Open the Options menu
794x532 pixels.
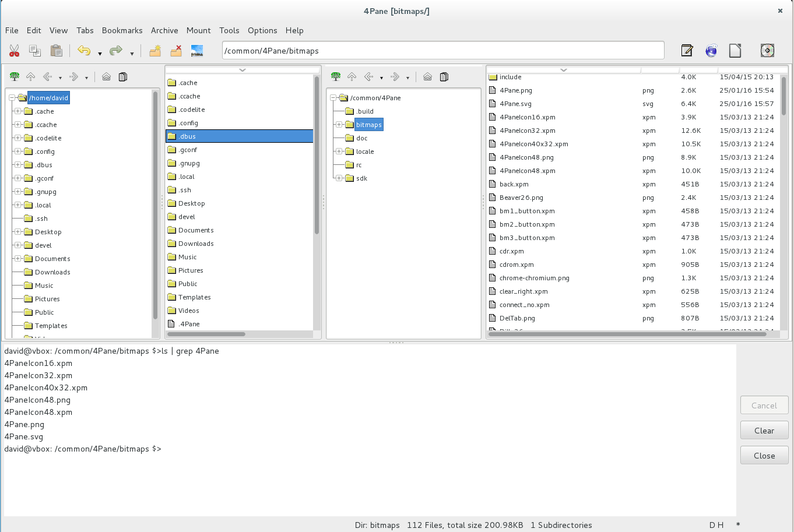tap(262, 30)
